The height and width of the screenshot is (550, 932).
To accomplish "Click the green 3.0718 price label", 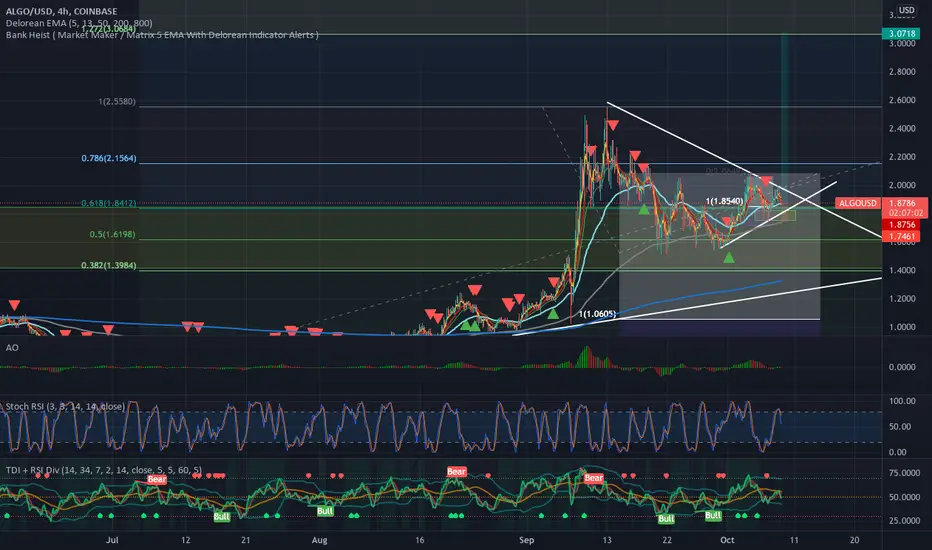I will tap(902, 33).
